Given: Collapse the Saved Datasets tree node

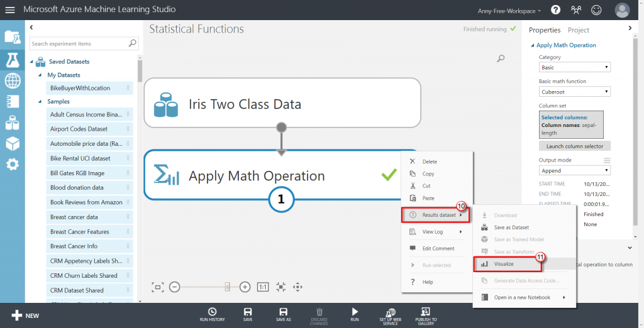Looking at the screenshot, I should pyautogui.click(x=31, y=62).
